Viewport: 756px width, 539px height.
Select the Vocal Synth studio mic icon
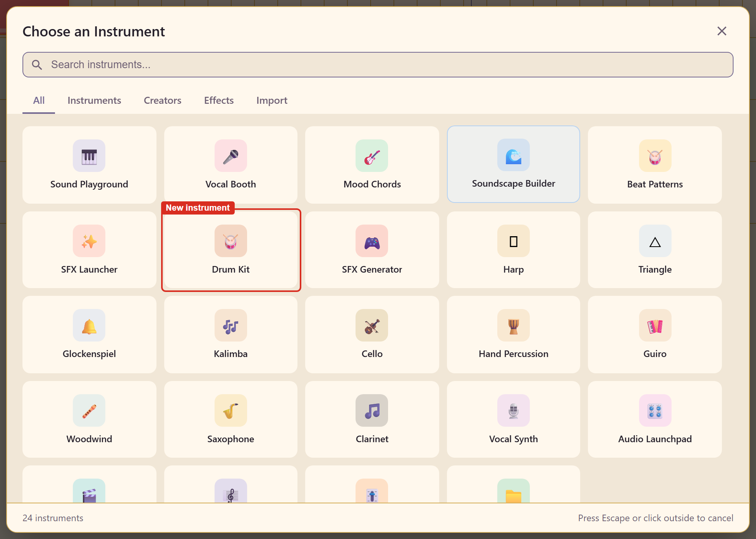click(514, 410)
